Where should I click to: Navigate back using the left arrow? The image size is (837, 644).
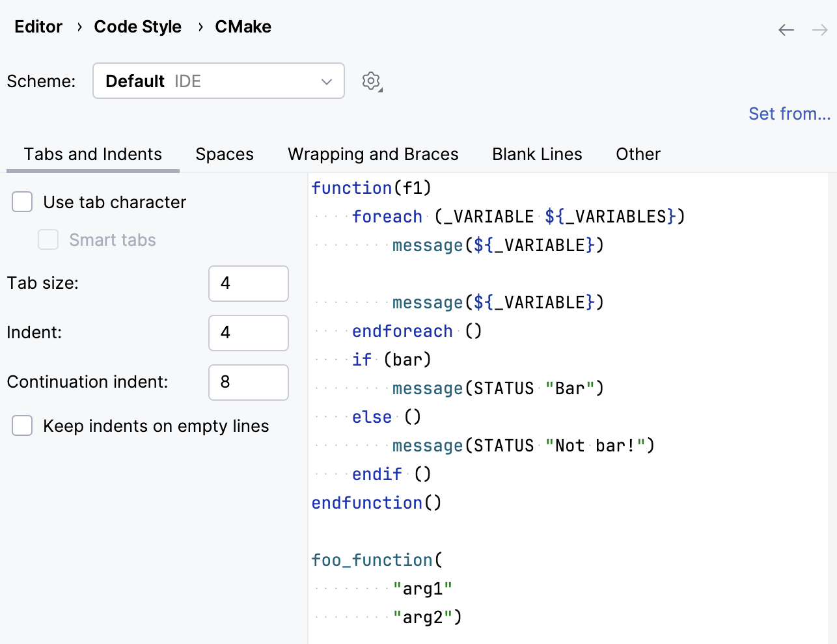coord(786,29)
